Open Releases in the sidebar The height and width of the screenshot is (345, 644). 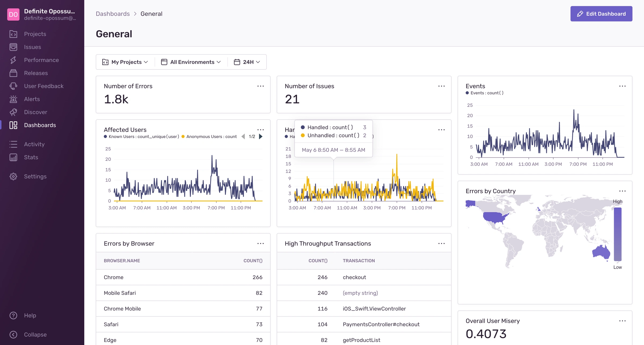point(13,73)
